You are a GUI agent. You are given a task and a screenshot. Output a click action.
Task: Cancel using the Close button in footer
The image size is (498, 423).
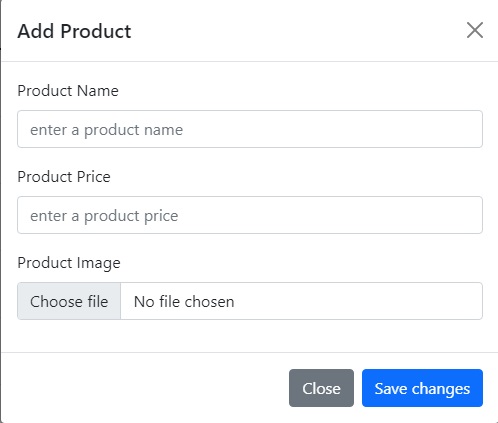[321, 388]
